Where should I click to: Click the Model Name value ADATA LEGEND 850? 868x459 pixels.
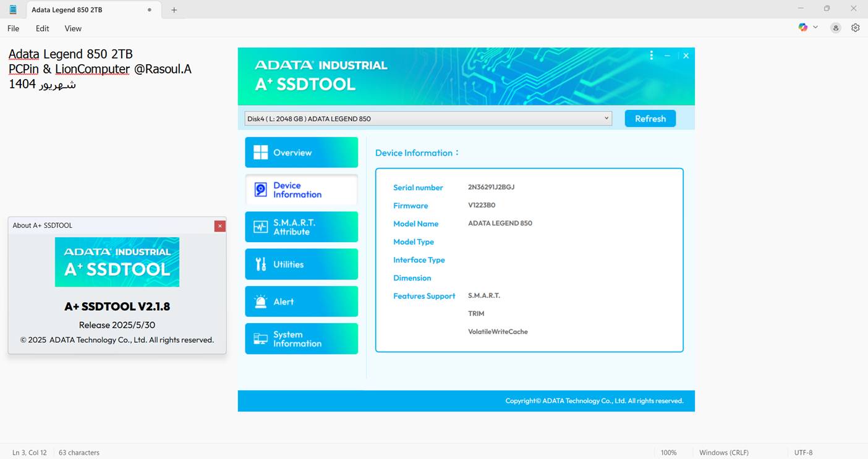pos(500,223)
